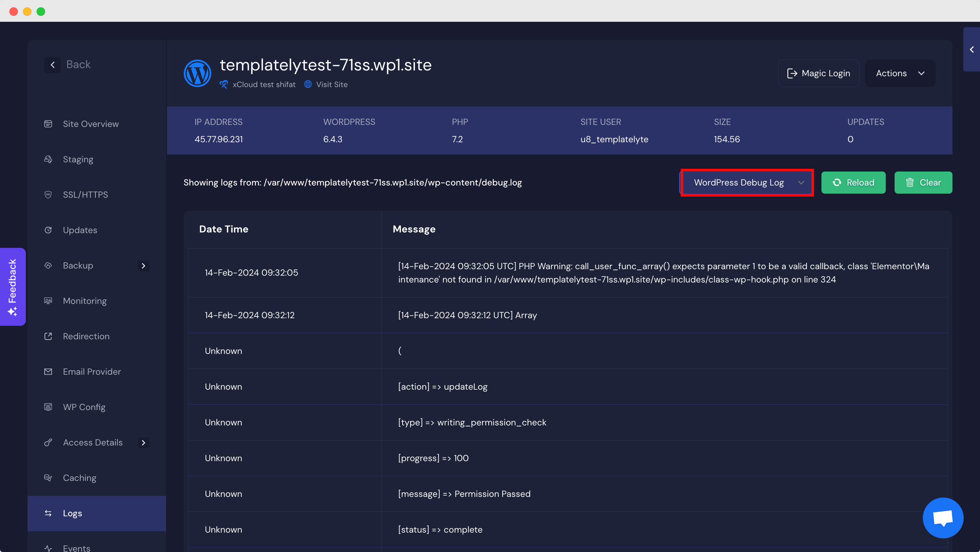980x552 pixels.
Task: Click the Monitoring sidebar icon
Action: 48,301
